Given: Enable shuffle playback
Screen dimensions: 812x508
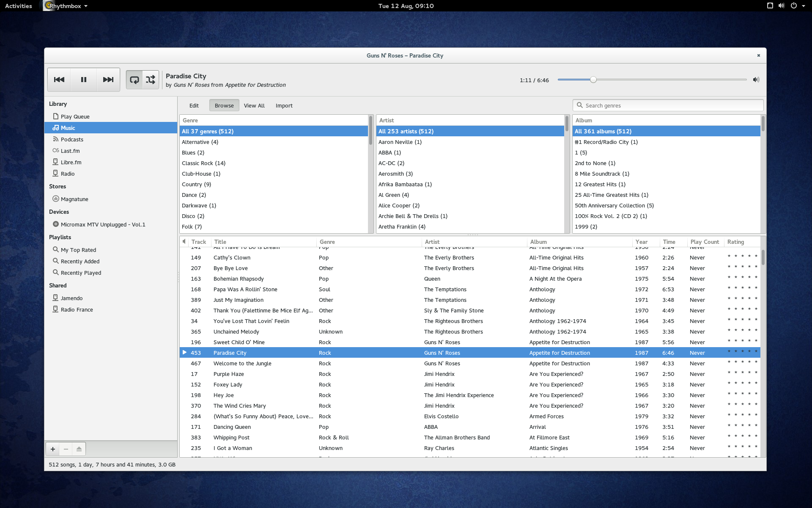Looking at the screenshot, I should 151,79.
